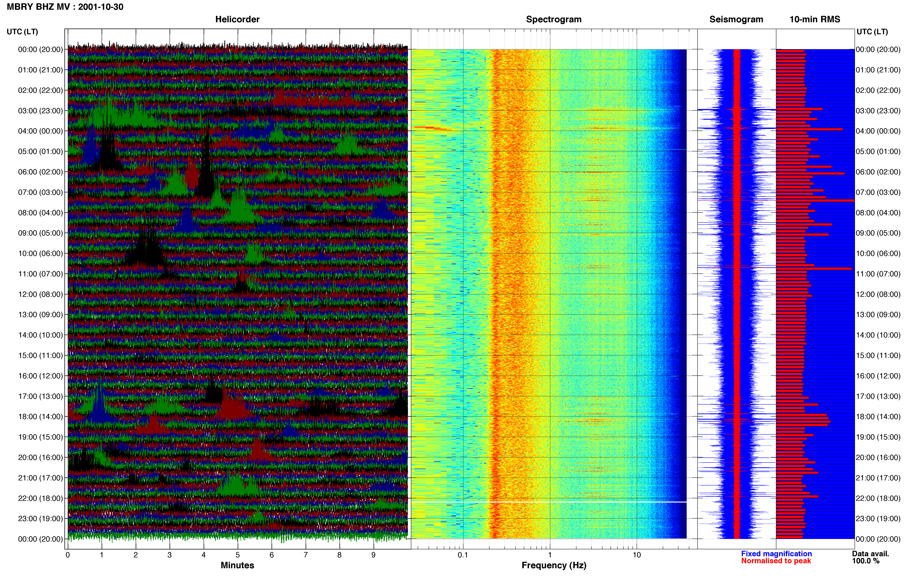The height and width of the screenshot is (578, 924).
Task: Click the 6 tick on the Minutes axis
Action: [x=272, y=555]
